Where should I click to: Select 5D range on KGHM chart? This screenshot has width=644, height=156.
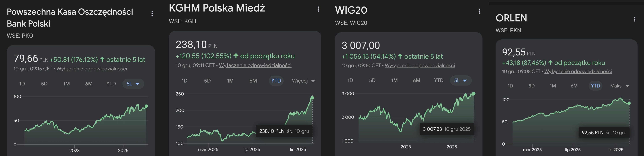pyautogui.click(x=207, y=81)
